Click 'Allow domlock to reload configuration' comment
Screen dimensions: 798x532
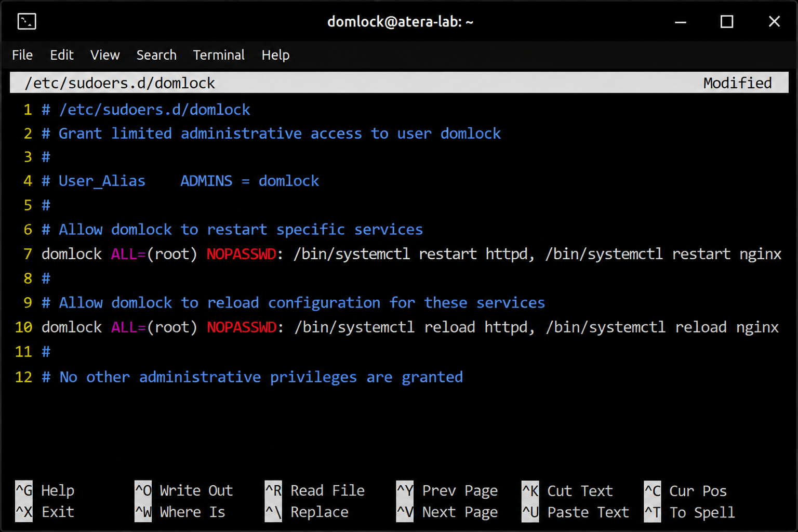tap(294, 303)
